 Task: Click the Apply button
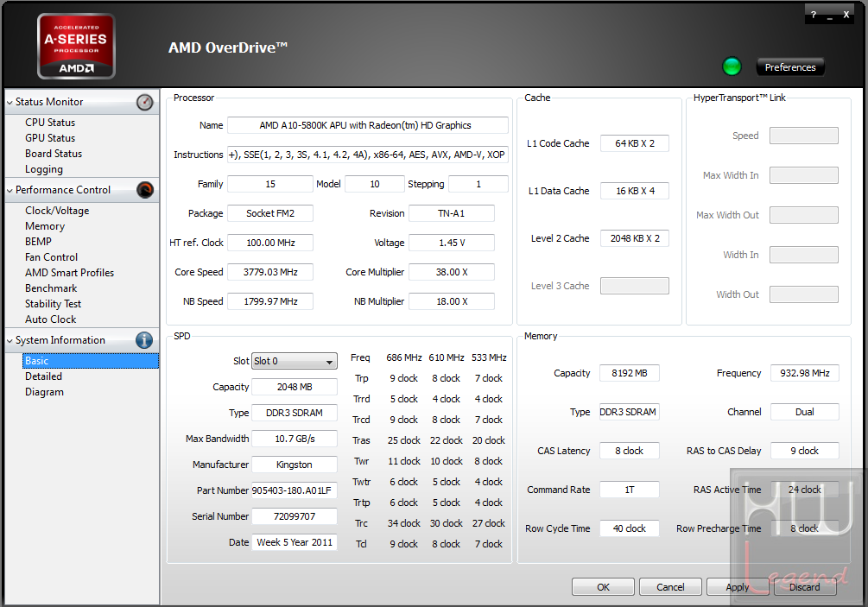[738, 586]
